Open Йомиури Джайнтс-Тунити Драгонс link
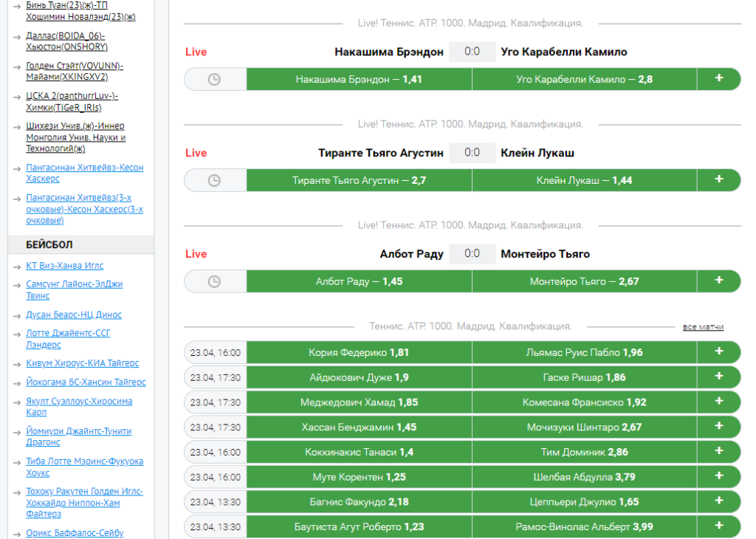Viewport: 756px width, 539px height. (x=78, y=437)
